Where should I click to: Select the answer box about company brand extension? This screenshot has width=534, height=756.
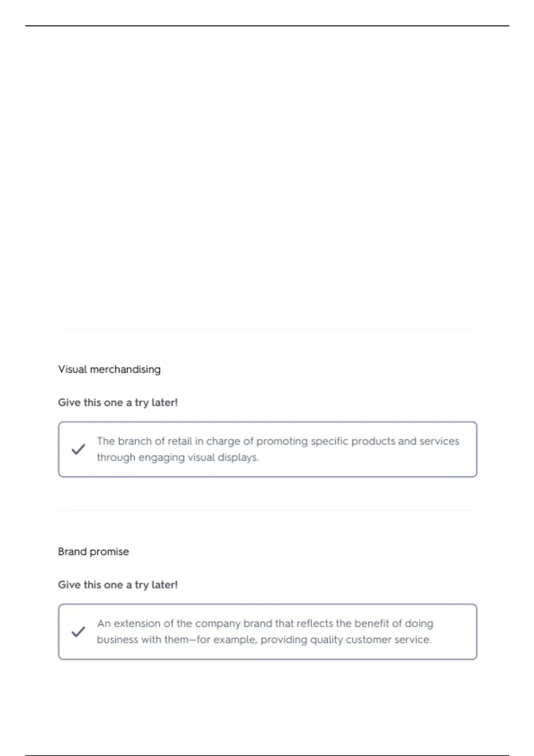click(x=267, y=631)
